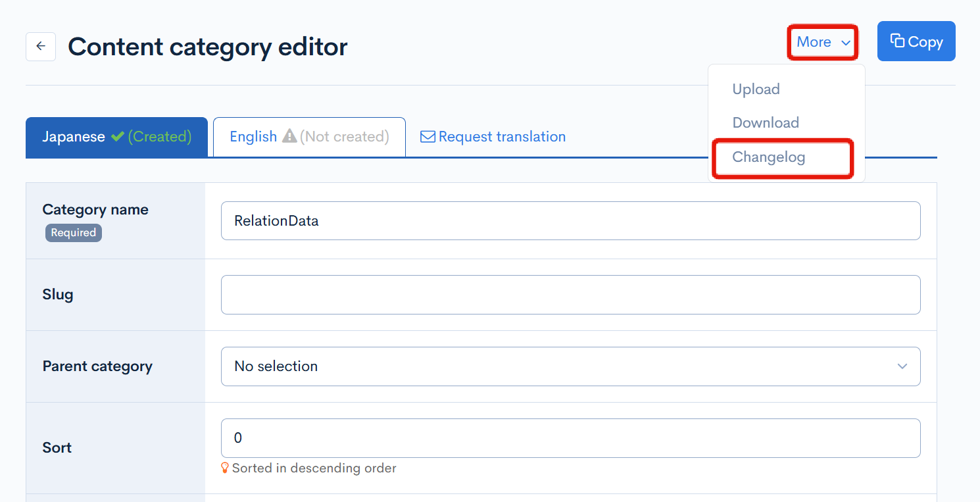Viewport: 980px width, 502px height.
Task: Click the Parent category dropdown chevron arrow
Action: (902, 366)
